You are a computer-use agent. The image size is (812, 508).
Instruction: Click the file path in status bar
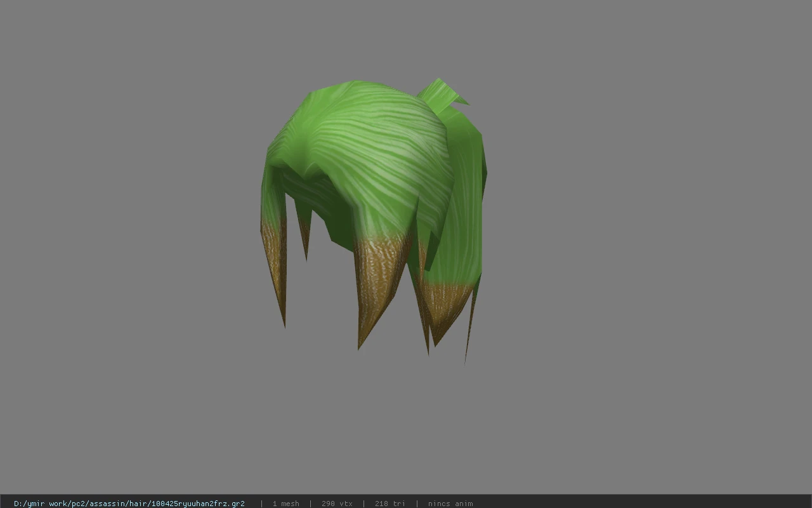pos(129,504)
